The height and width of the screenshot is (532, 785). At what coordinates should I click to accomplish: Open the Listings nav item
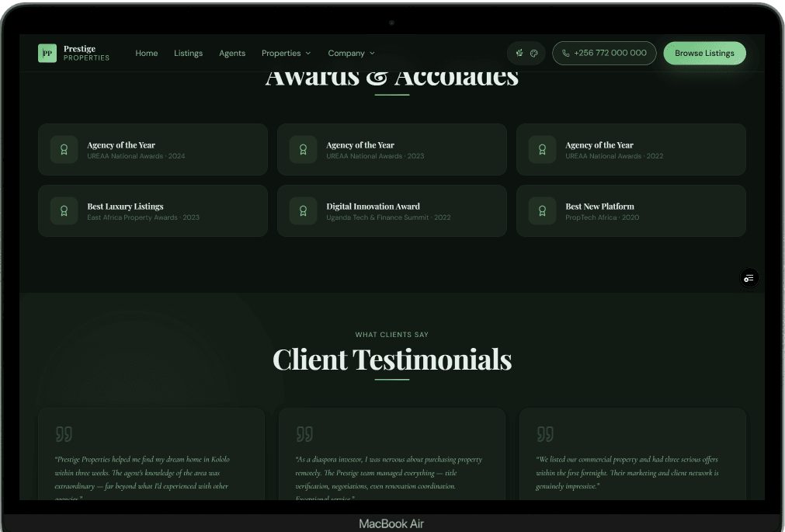[x=188, y=54]
